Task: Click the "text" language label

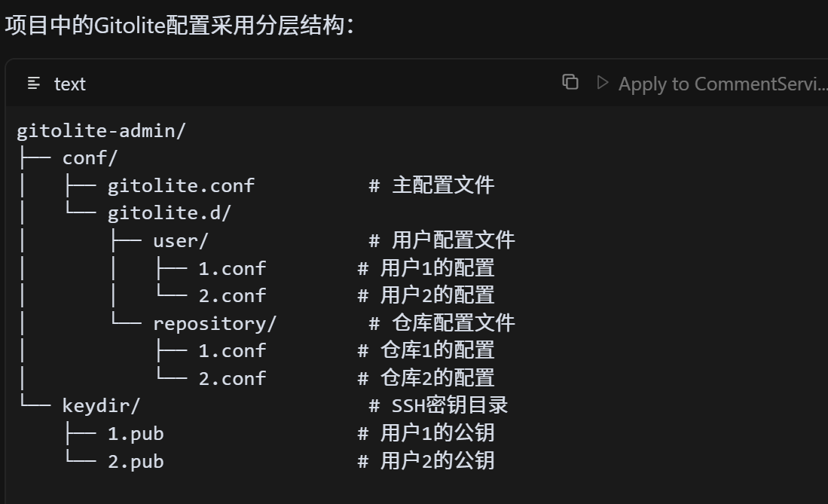Action: pos(70,84)
